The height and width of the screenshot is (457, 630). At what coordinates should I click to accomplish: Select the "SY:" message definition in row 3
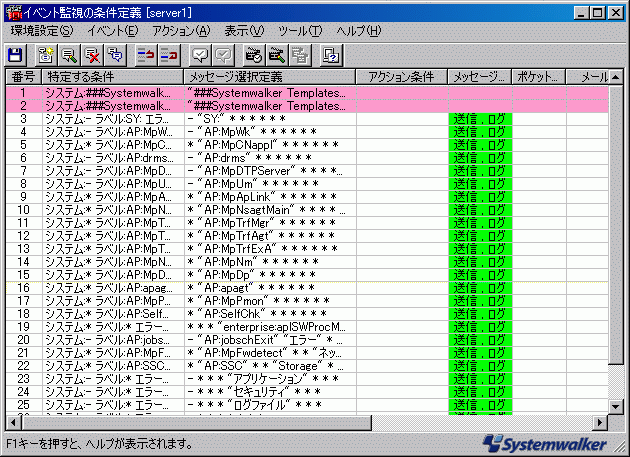tap(270, 119)
